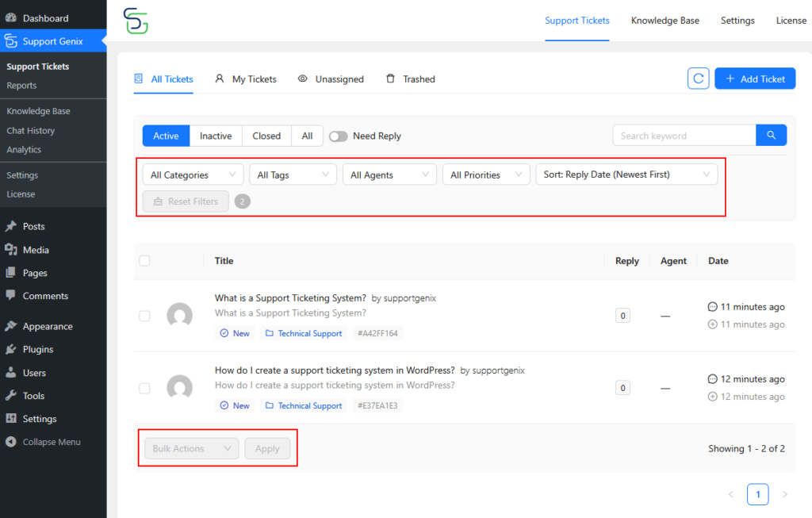Open the Knowledge Base top menu
This screenshot has height=518, width=812.
click(x=665, y=21)
